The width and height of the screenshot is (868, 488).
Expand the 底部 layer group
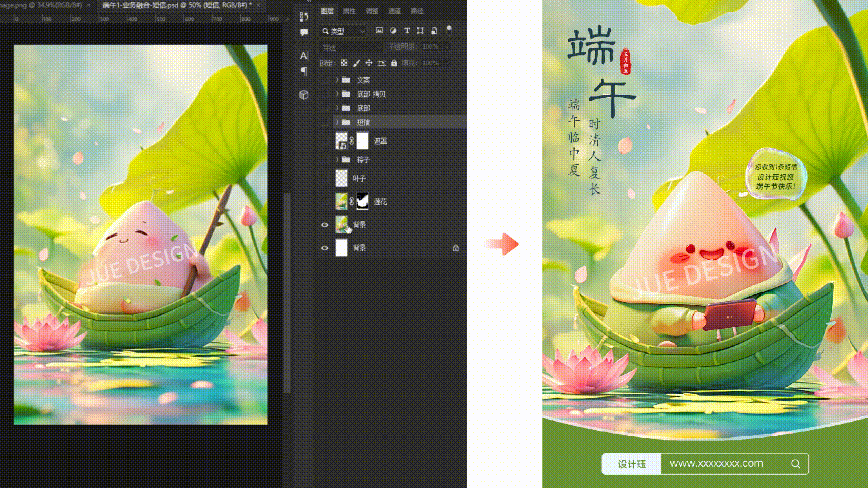point(337,108)
